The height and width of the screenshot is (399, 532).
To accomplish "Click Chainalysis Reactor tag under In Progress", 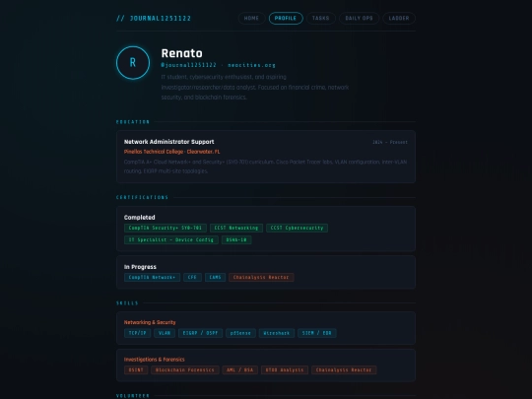I will click(x=261, y=277).
